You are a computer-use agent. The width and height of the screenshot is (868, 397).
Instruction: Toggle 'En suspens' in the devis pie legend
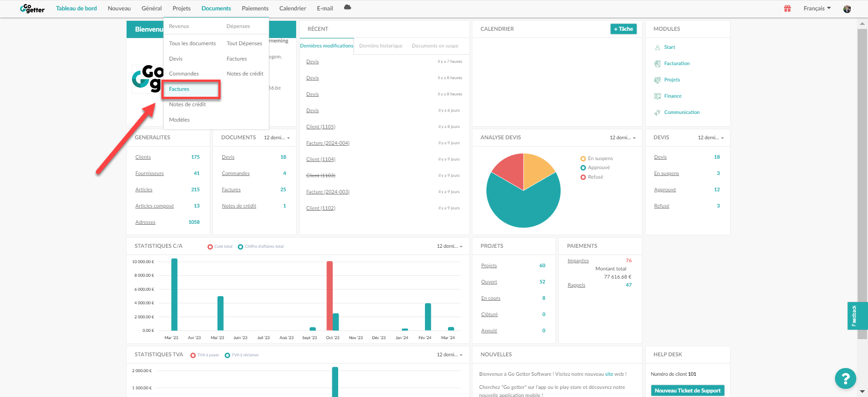(x=597, y=158)
